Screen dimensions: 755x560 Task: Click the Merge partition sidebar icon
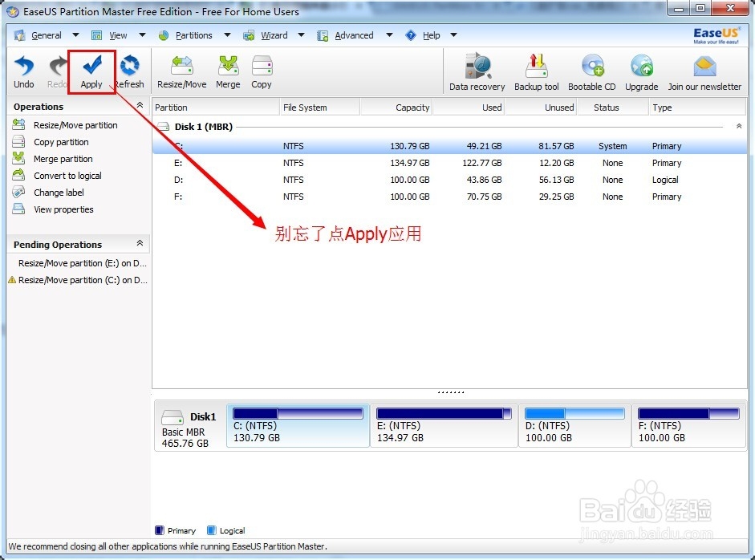pos(18,158)
